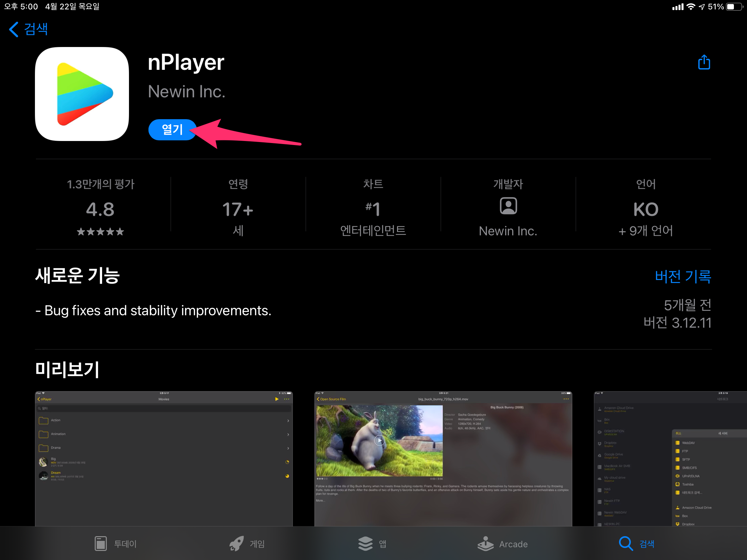Tap the developer person icon
The image size is (747, 560).
508,206
